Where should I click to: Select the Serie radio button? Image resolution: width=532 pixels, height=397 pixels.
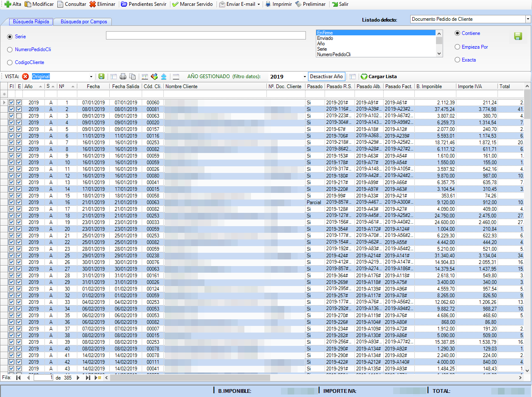tap(10, 37)
